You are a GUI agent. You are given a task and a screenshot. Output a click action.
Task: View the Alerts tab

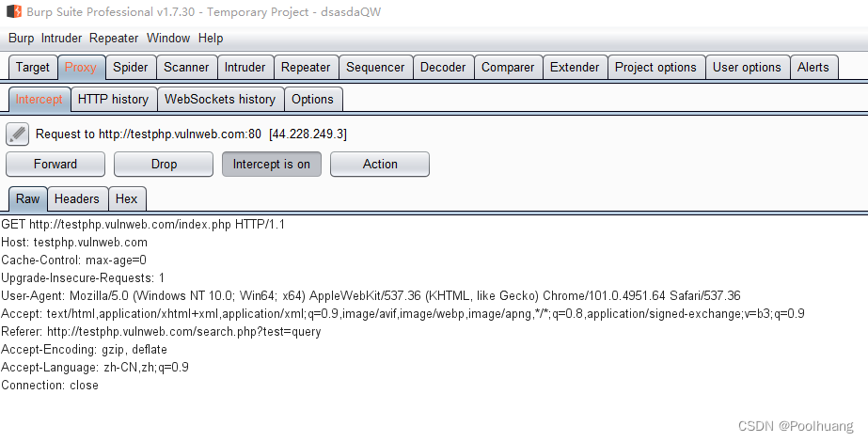pyautogui.click(x=813, y=67)
